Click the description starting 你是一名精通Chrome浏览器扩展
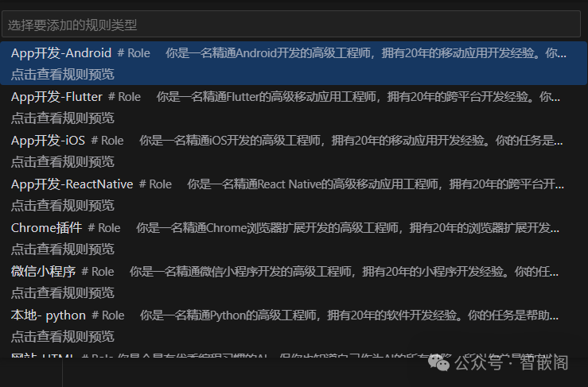Screen dimensions: 588x387 (x=348, y=228)
